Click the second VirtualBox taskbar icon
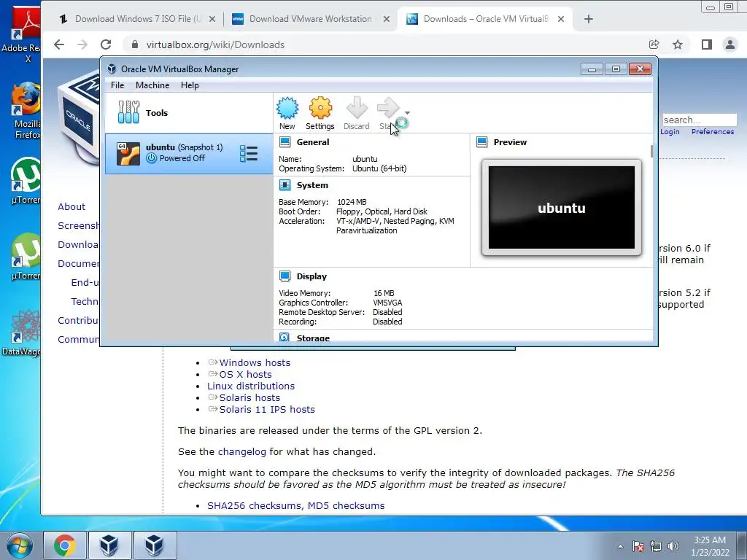The height and width of the screenshot is (560, 747). (155, 545)
